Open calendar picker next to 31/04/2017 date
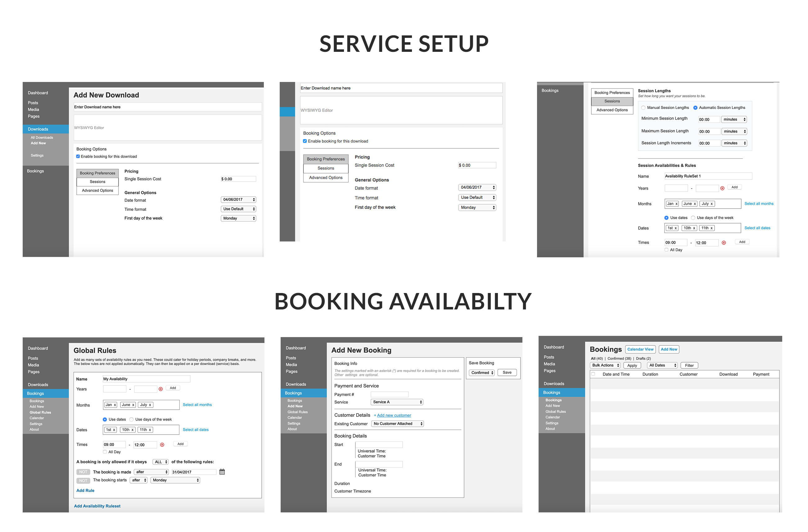 (x=222, y=471)
